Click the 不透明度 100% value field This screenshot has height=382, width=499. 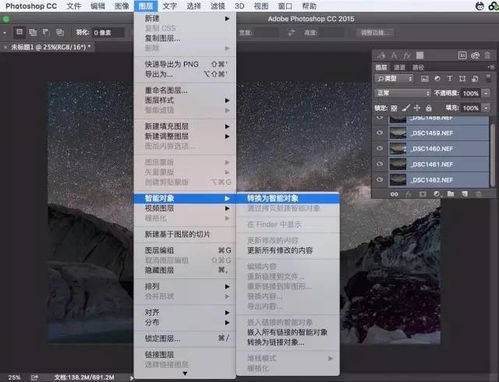click(x=471, y=93)
